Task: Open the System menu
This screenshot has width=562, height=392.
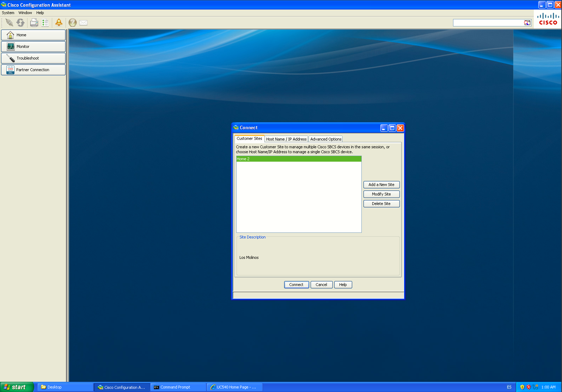Action: pos(8,13)
